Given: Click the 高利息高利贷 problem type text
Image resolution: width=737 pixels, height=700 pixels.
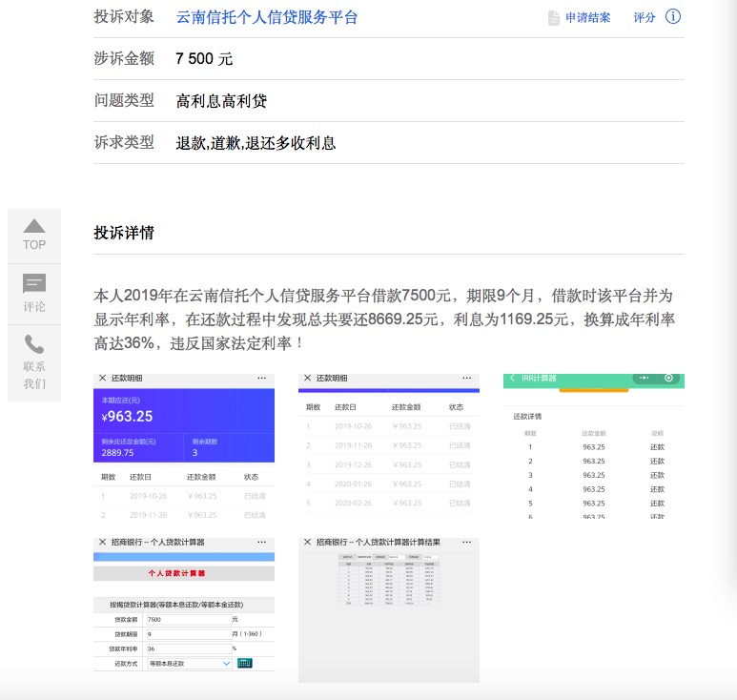Looking at the screenshot, I should [x=221, y=100].
